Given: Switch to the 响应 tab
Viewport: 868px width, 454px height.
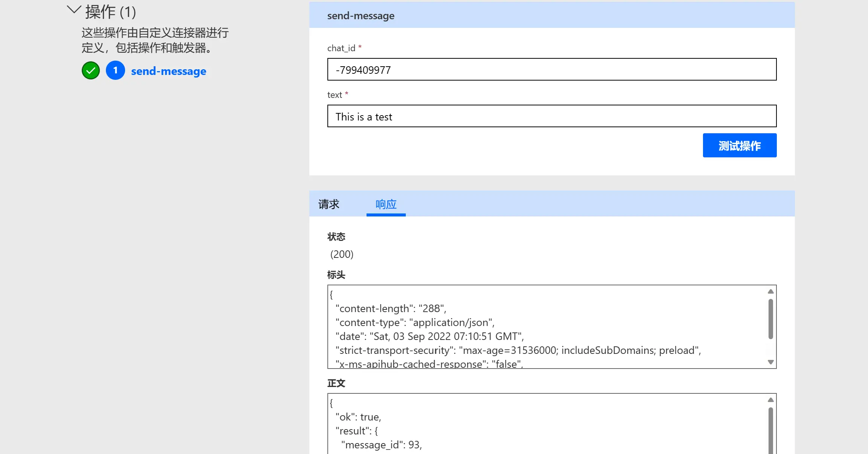Looking at the screenshot, I should (x=386, y=204).
